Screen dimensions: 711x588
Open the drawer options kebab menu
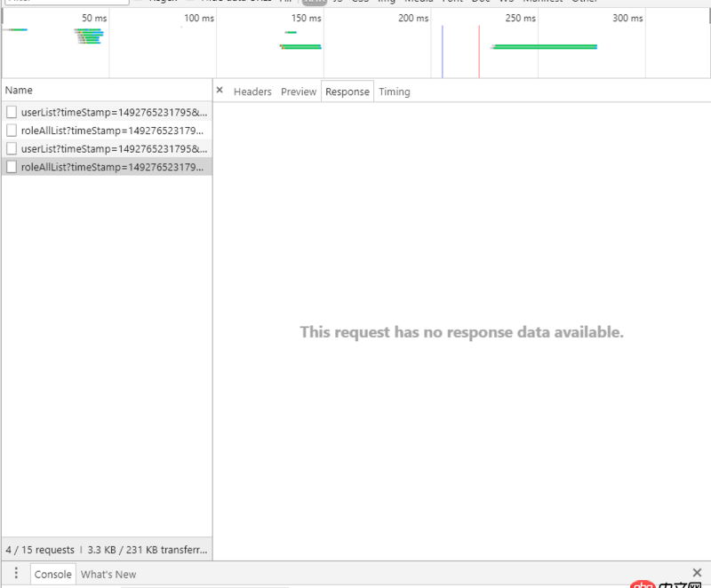click(16, 574)
